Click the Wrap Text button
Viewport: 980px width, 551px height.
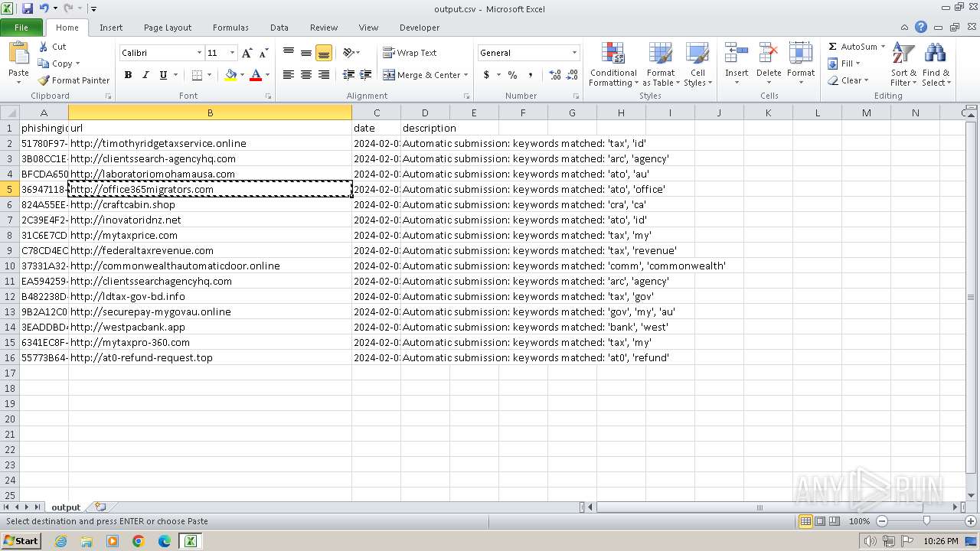coord(410,53)
